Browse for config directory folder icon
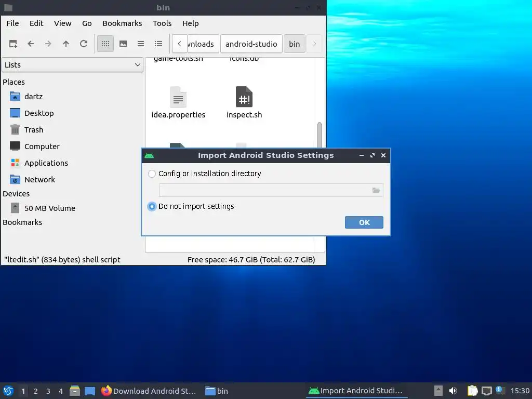The height and width of the screenshot is (399, 532). (x=376, y=190)
